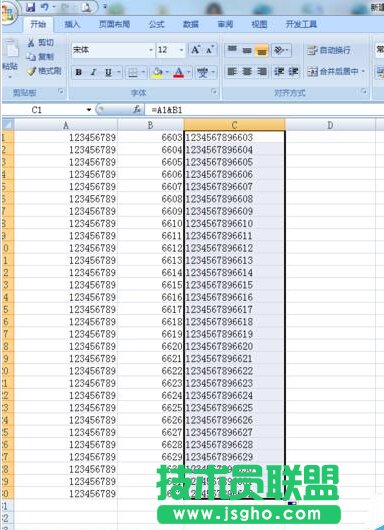Screen dimensions: 384x530
Task: Select column B header
Action: 150,125
